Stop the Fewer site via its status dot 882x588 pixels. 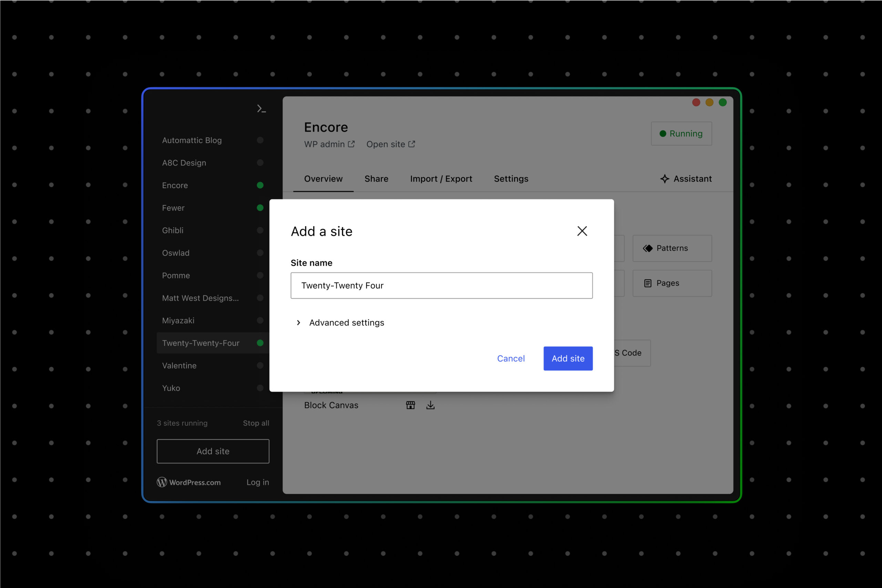tap(260, 207)
